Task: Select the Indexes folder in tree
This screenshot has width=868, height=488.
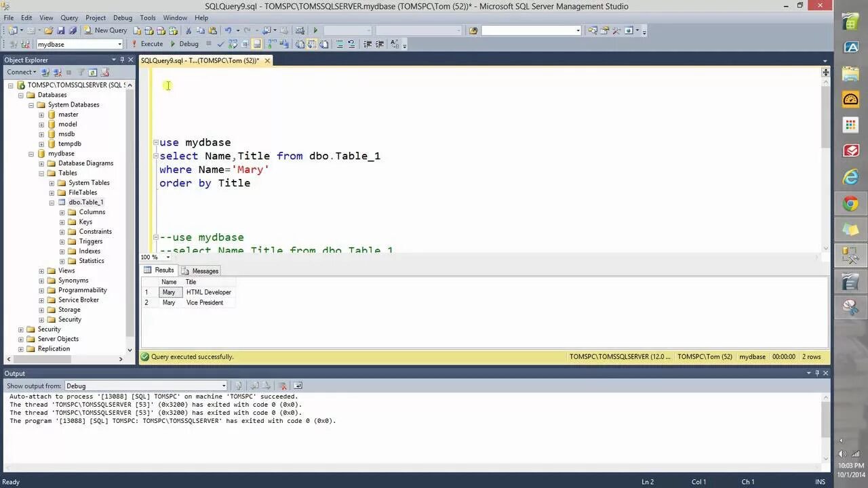Action: pyautogui.click(x=90, y=251)
